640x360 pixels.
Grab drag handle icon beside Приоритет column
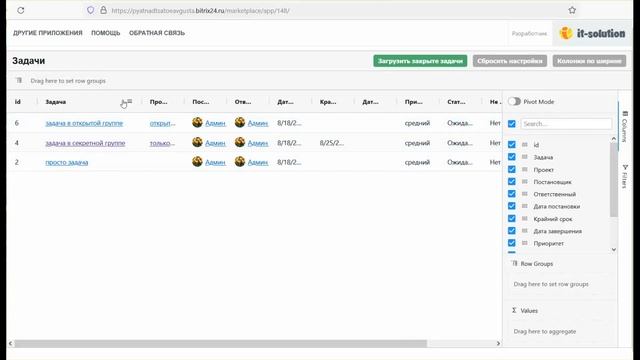pos(524,243)
